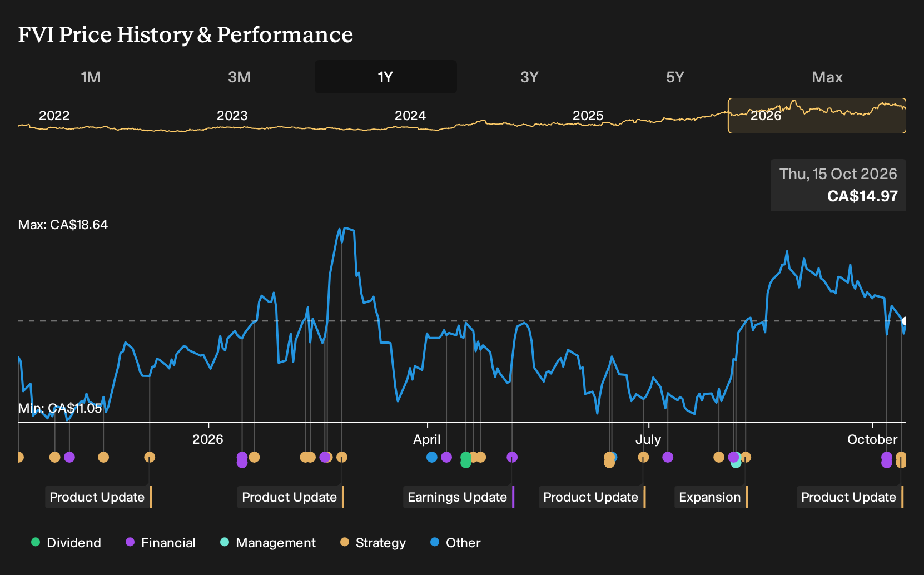Select the 1M time range tab

[91, 77]
